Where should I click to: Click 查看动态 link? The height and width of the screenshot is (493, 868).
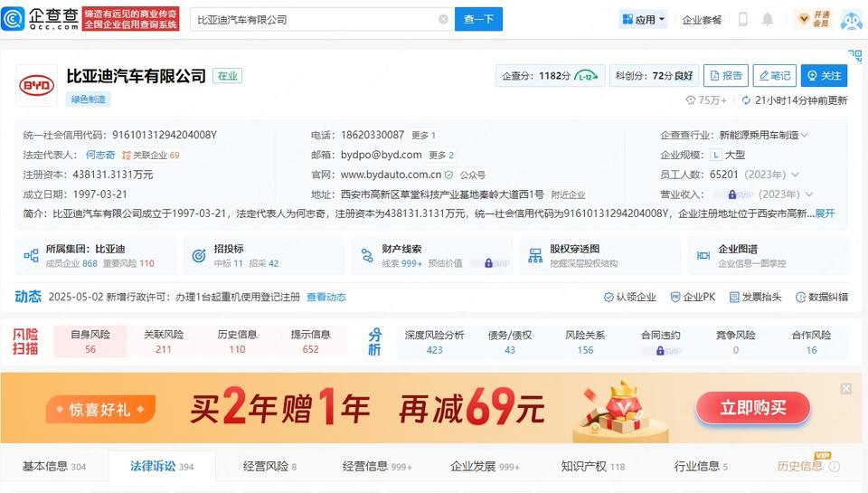pyautogui.click(x=326, y=298)
